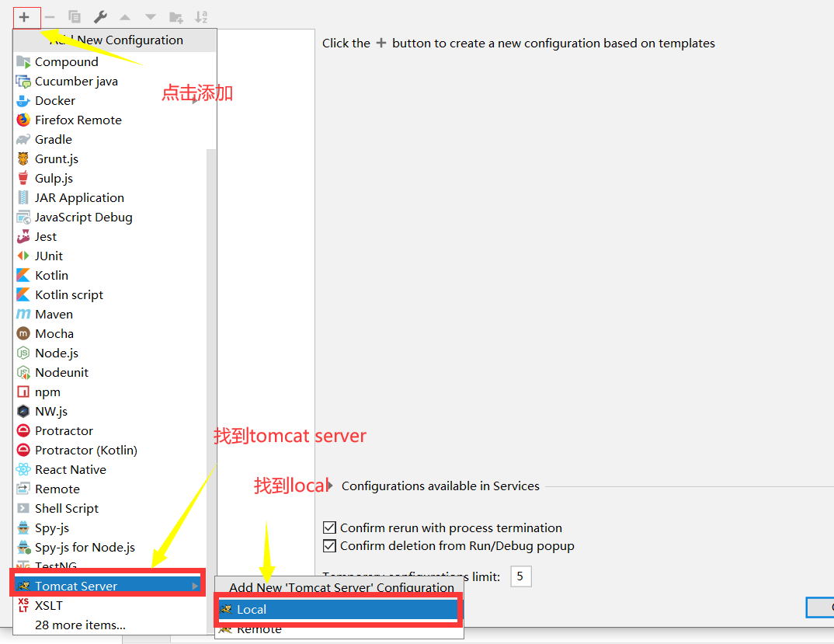The image size is (834, 644).
Task: Choose npm in the list
Action: [110, 392]
